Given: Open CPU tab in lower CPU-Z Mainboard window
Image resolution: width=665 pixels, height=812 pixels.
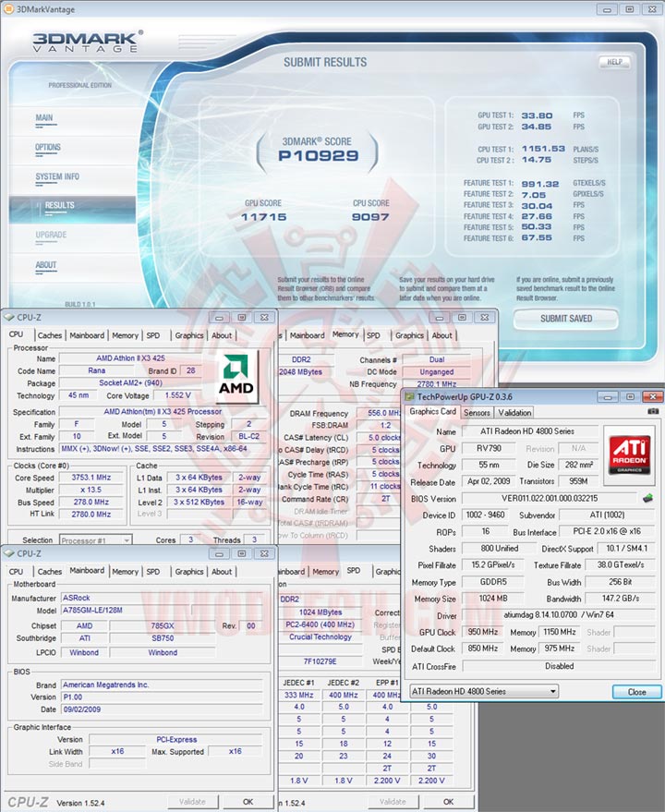Looking at the screenshot, I should pos(16,572).
